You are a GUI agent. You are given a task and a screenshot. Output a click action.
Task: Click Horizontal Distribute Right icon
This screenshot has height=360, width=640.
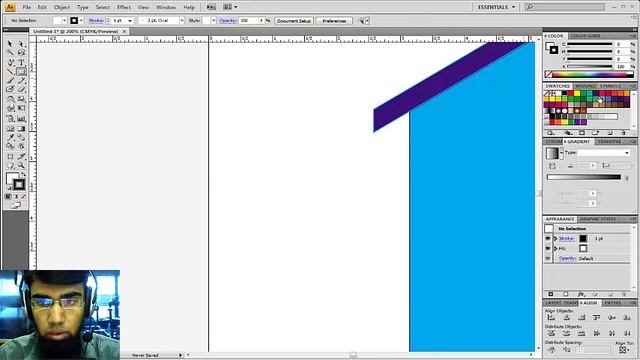(627, 333)
